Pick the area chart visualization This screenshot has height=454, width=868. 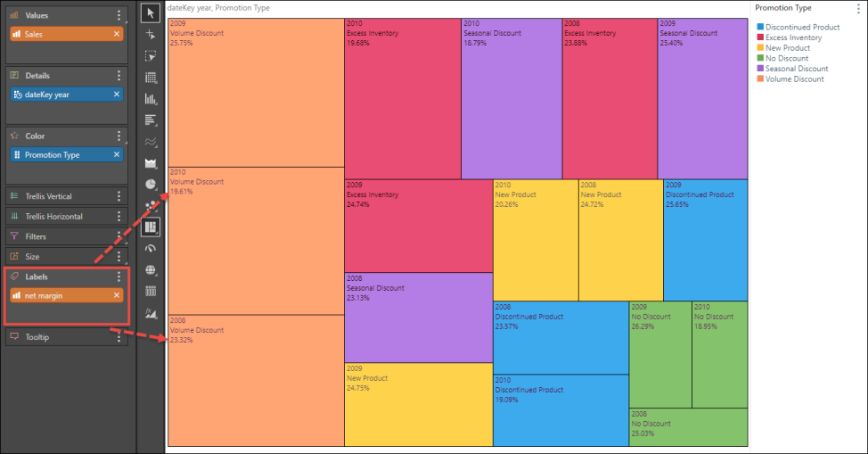[151, 163]
